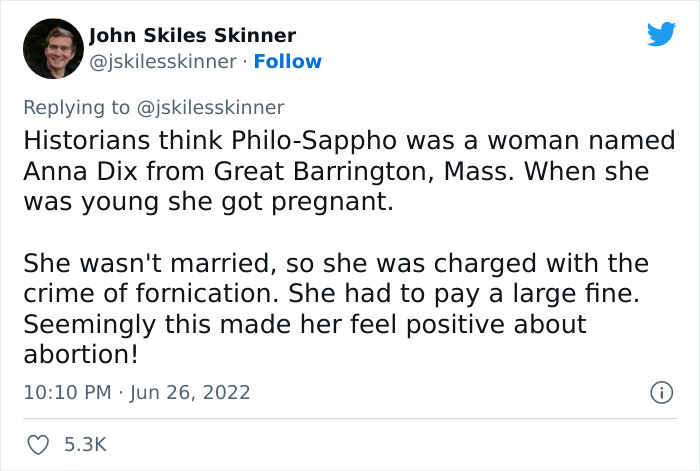The height and width of the screenshot is (471, 700).
Task: Click the Jun 26, 2022 date
Action: click(192, 392)
